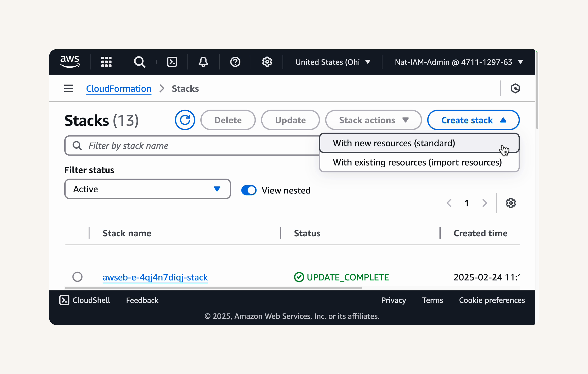Open the help question mark icon
The height and width of the screenshot is (374, 588).
click(235, 62)
